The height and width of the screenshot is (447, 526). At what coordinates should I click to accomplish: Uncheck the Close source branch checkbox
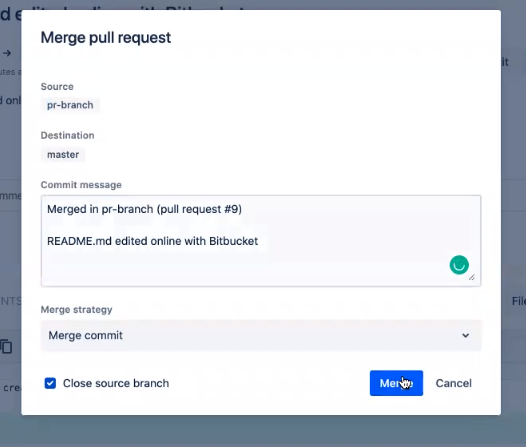coord(50,383)
